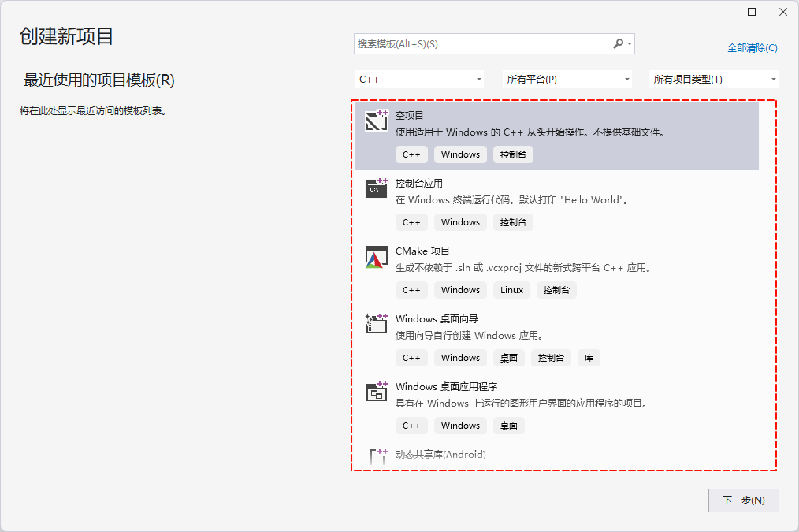
Task: Click the 控制台应用 console icon
Action: click(377, 188)
